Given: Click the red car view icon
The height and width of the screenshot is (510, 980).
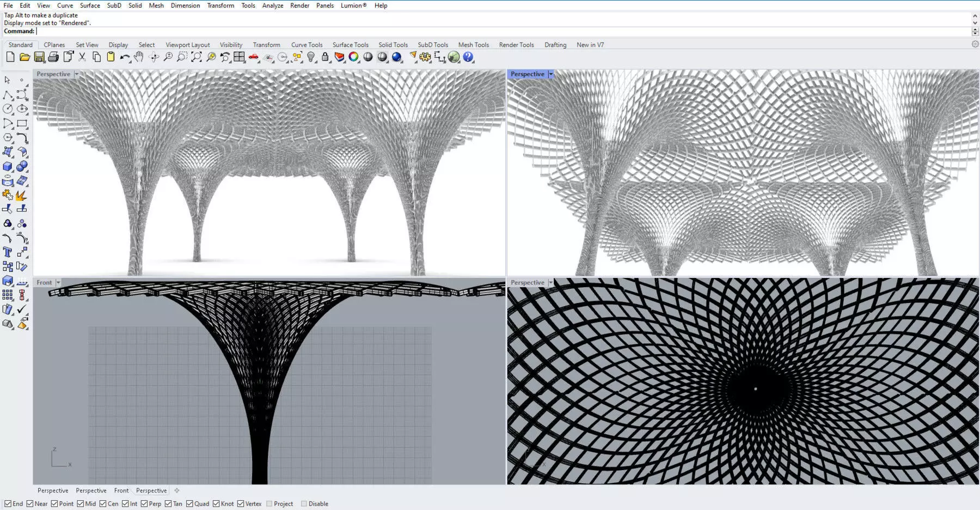Looking at the screenshot, I should [x=254, y=57].
